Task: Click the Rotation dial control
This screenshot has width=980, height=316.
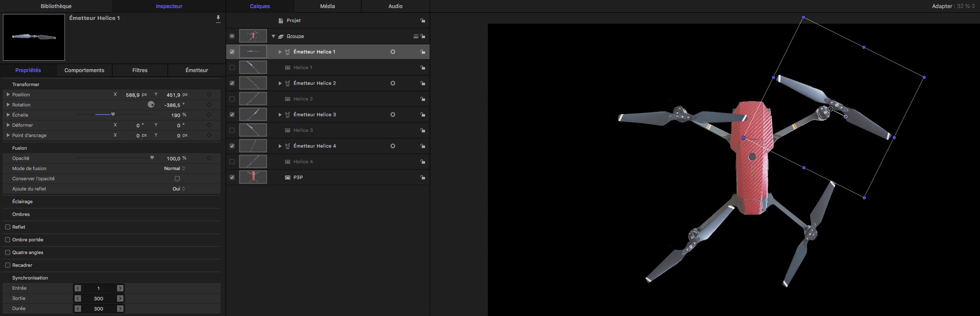Action: click(x=151, y=104)
